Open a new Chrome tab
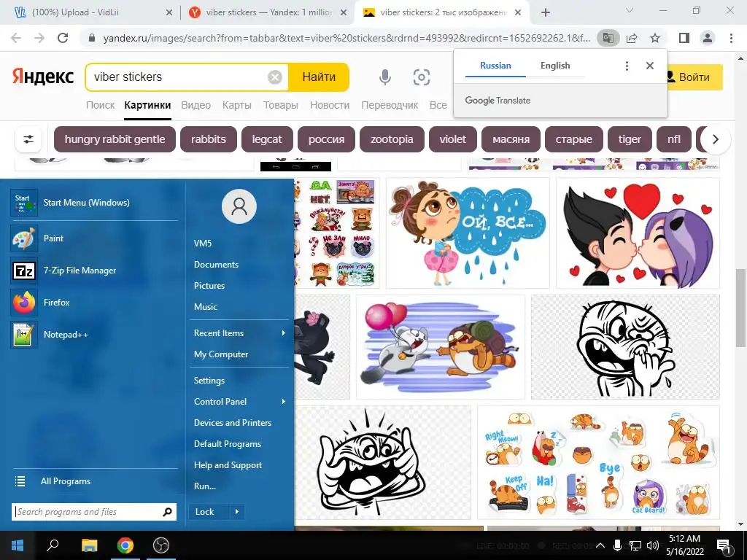 pos(546,12)
